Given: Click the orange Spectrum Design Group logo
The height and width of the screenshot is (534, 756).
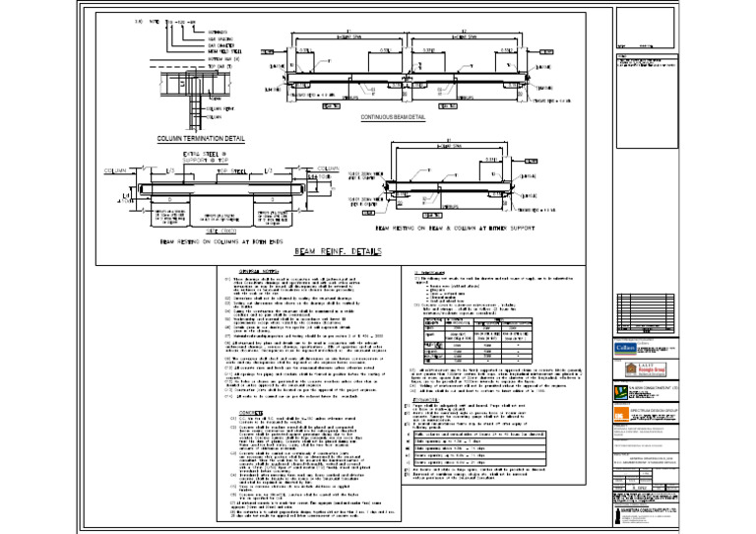Looking at the screenshot, I should (x=621, y=414).
